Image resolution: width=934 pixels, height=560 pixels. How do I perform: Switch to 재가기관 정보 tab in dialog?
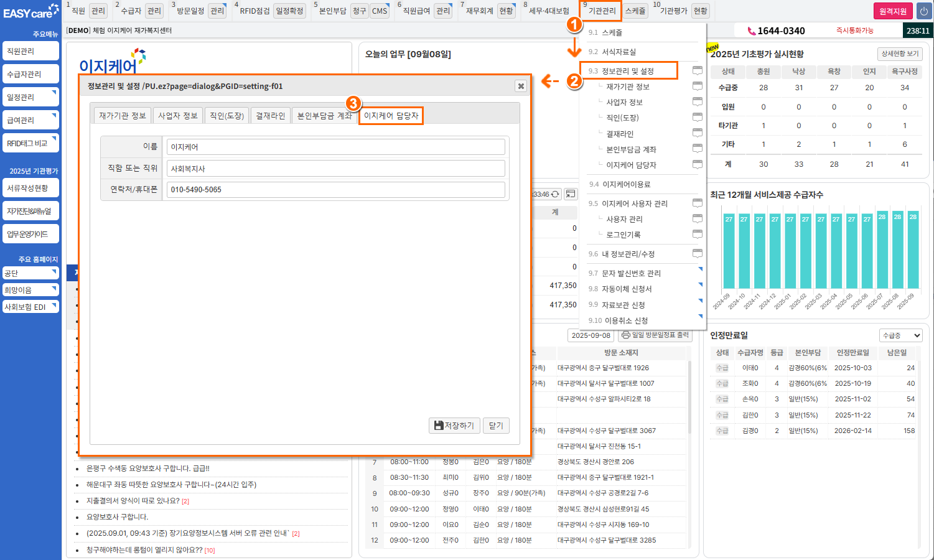click(x=123, y=116)
